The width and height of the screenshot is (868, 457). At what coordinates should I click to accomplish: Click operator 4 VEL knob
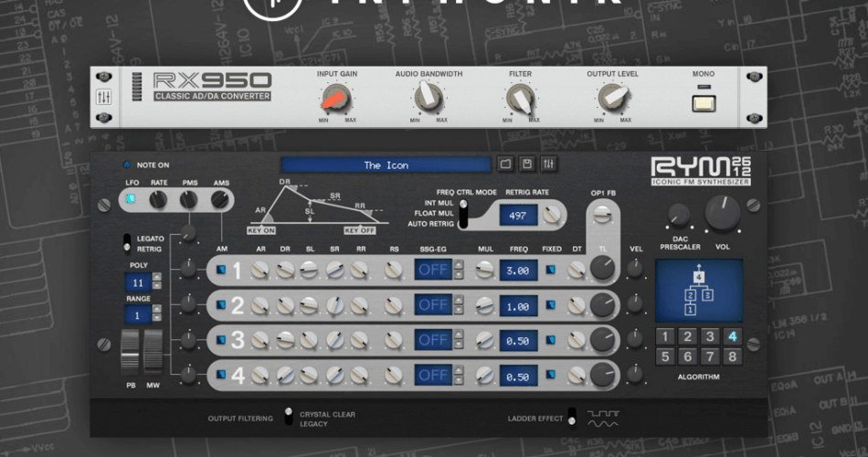click(635, 374)
